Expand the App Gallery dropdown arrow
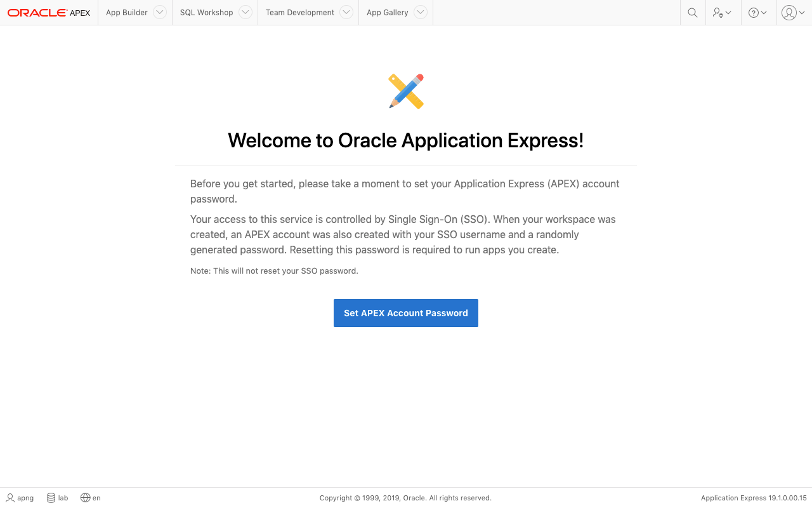This screenshot has height=508, width=812. (x=421, y=13)
